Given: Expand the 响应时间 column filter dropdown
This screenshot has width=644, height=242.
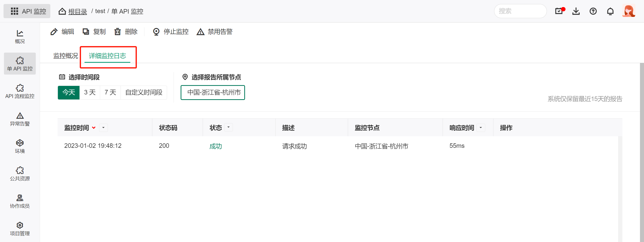Looking at the screenshot, I should 481,128.
